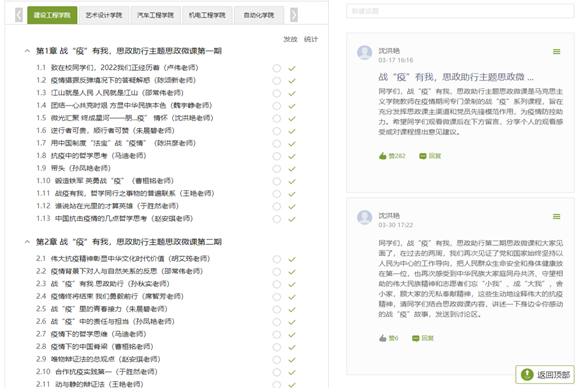Toggle the release circle for lesson 1.3

(x=277, y=93)
